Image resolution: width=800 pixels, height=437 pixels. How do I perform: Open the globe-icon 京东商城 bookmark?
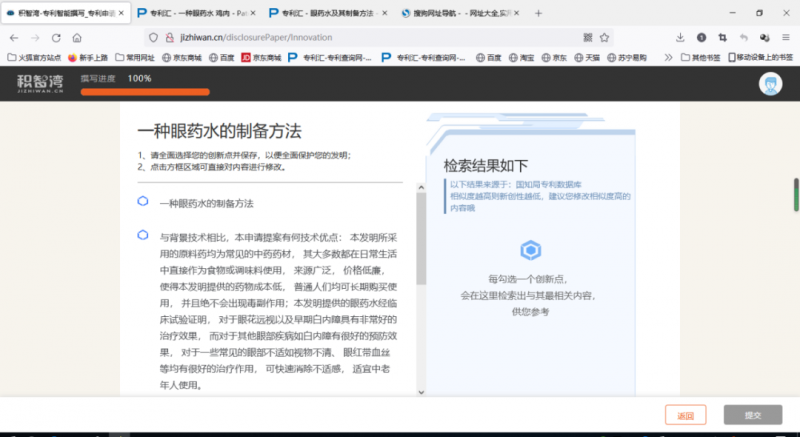(182, 58)
